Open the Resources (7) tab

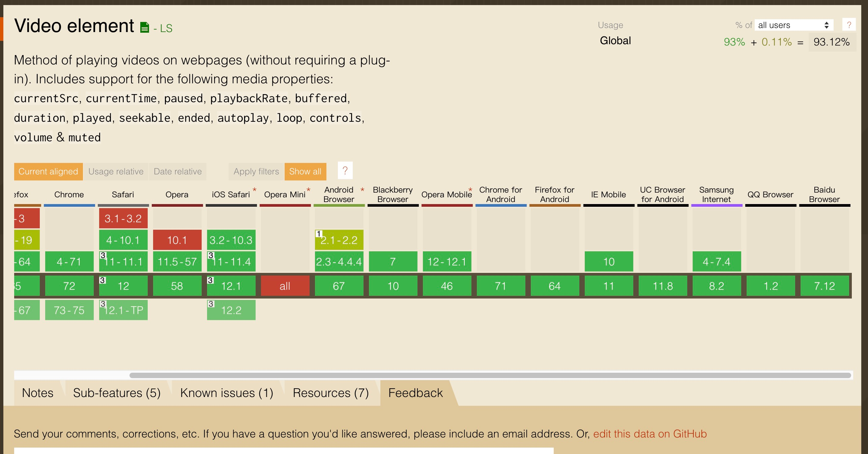tap(331, 393)
